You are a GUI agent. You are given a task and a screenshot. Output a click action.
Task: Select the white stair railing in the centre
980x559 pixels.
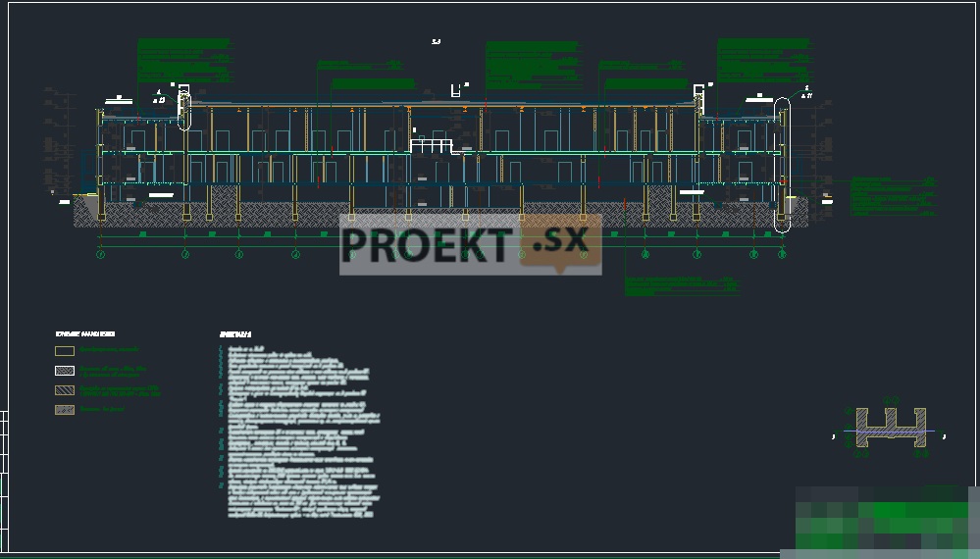pos(431,146)
